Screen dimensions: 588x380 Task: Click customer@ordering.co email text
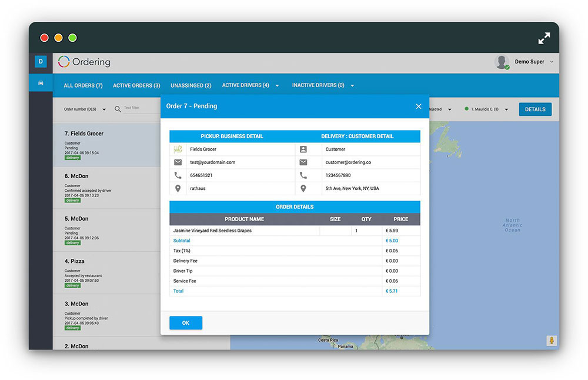tap(348, 162)
